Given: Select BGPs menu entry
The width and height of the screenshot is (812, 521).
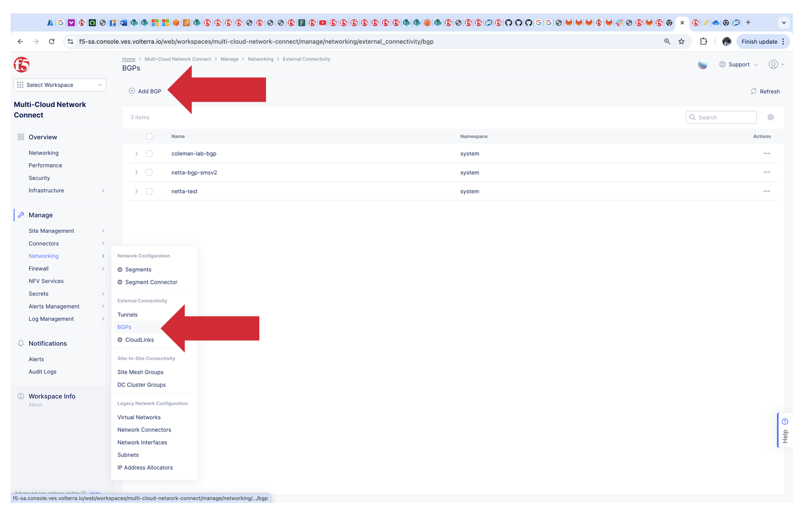Looking at the screenshot, I should (124, 327).
